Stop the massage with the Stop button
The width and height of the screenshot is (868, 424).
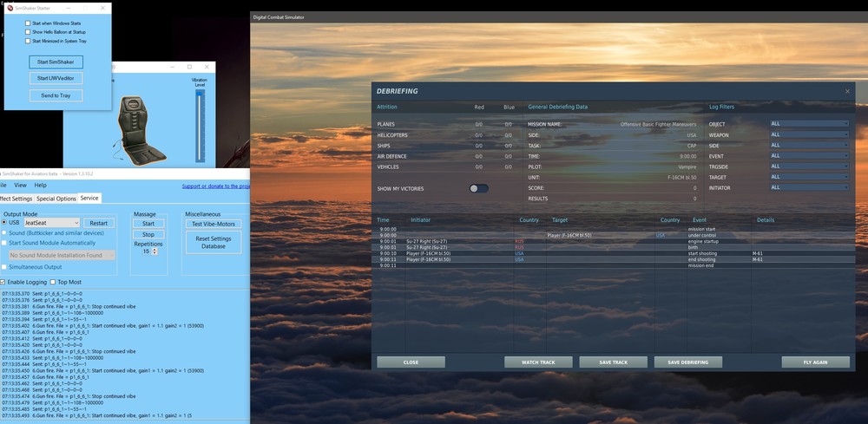[148, 234]
